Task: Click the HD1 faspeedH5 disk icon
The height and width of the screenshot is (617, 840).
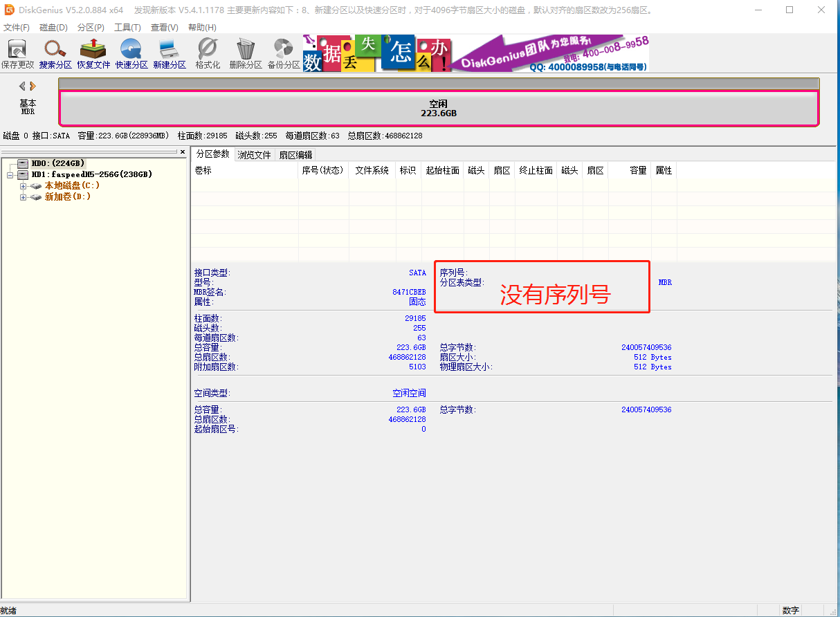Action: tap(23, 174)
